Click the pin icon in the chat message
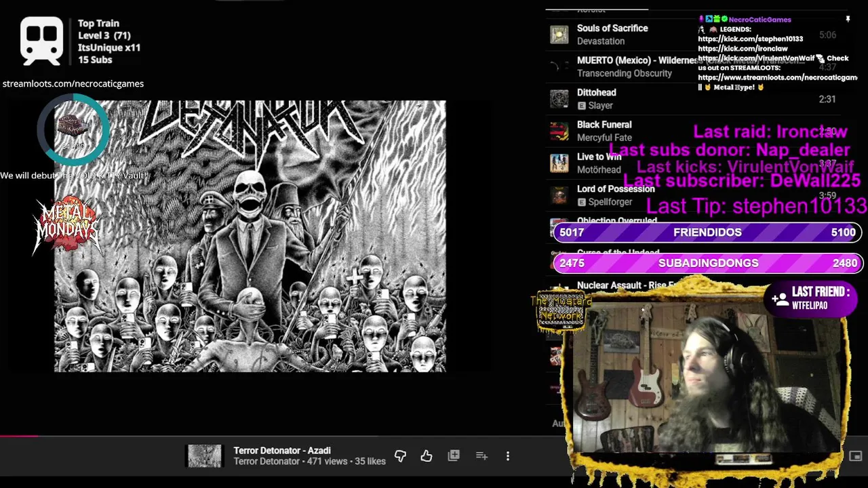The image size is (868, 488). (848, 20)
